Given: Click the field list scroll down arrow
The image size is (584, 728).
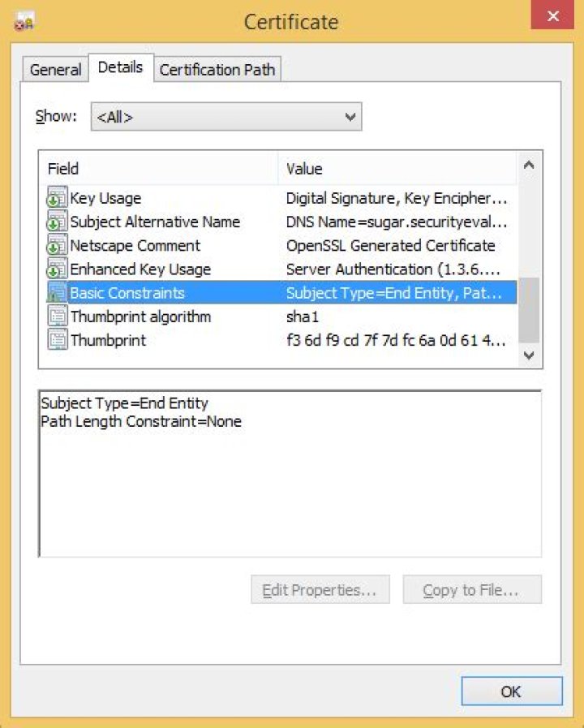Looking at the screenshot, I should click(529, 355).
